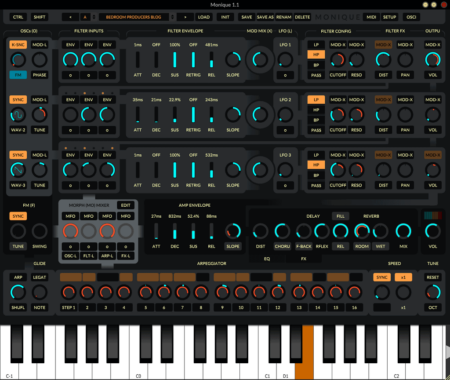Click the SAVE AS button
The height and width of the screenshot is (380, 450).
[265, 17]
